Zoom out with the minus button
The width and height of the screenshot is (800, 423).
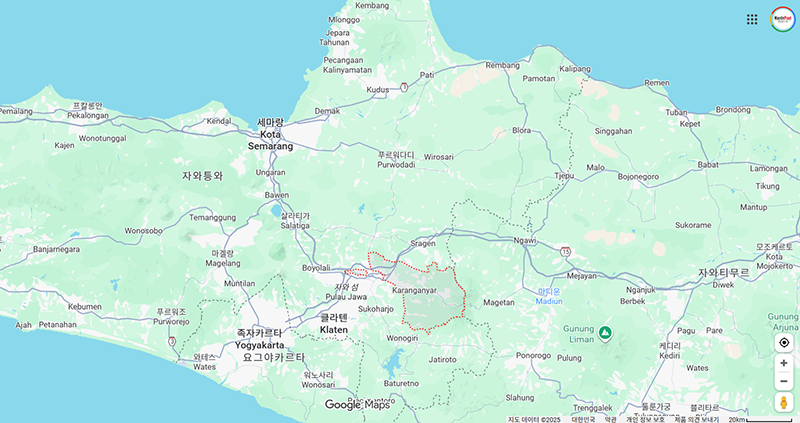[x=784, y=381]
